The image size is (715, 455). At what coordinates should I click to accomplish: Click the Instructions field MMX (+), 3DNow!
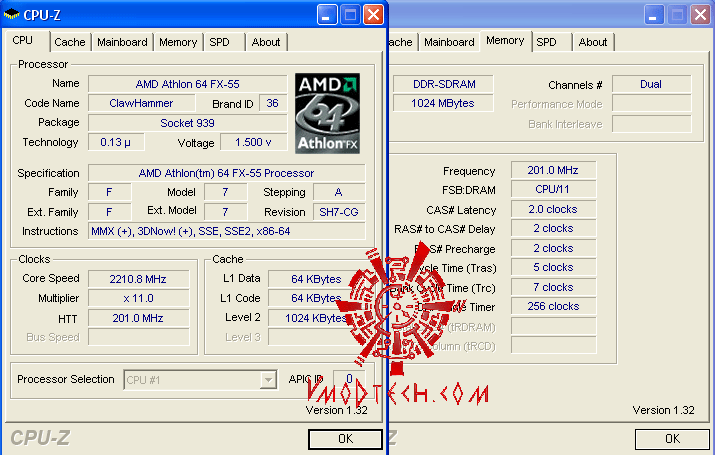(x=227, y=231)
